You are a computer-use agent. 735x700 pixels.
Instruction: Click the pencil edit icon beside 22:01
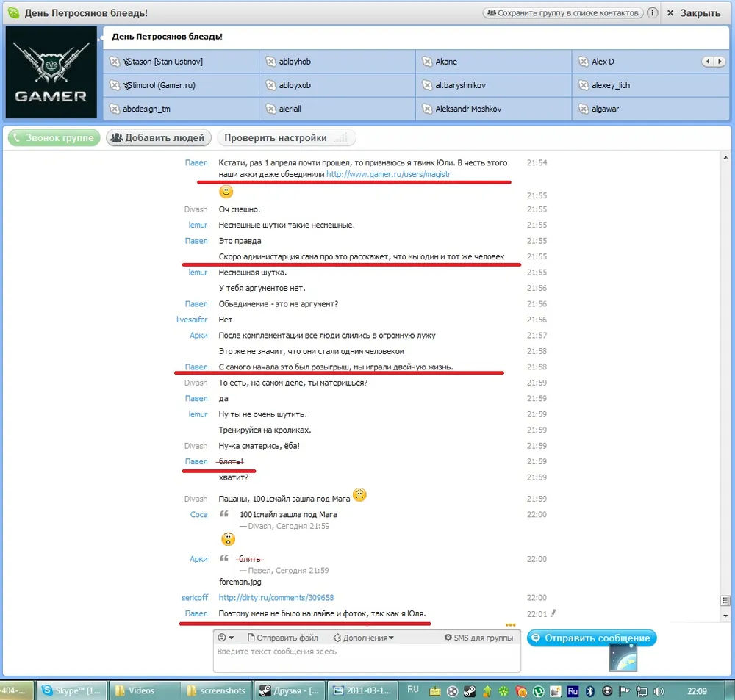(553, 613)
